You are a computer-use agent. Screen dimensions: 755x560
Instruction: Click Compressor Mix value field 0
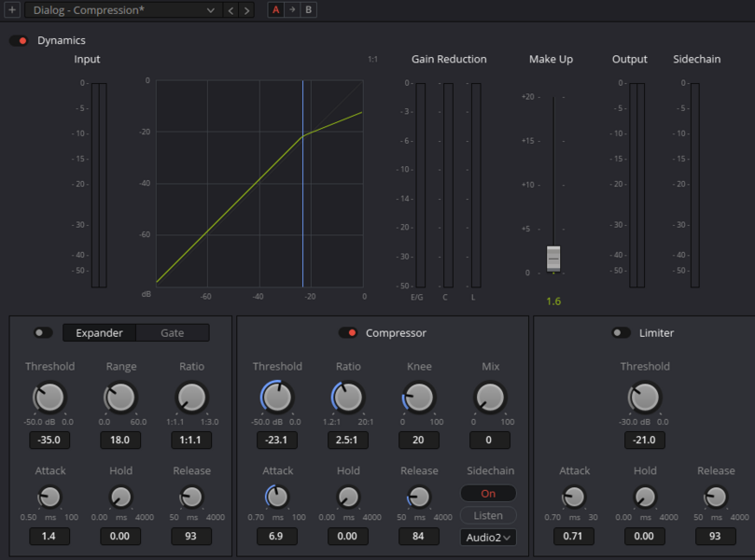tap(490, 441)
